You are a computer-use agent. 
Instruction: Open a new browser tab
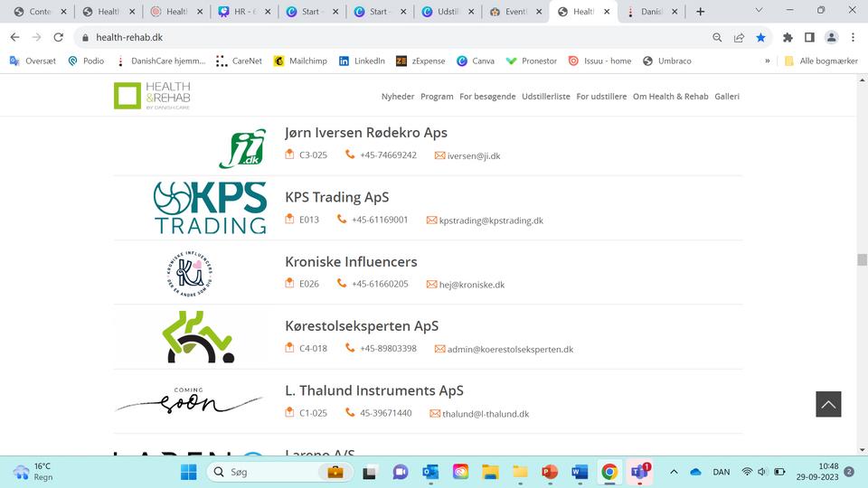(700, 11)
